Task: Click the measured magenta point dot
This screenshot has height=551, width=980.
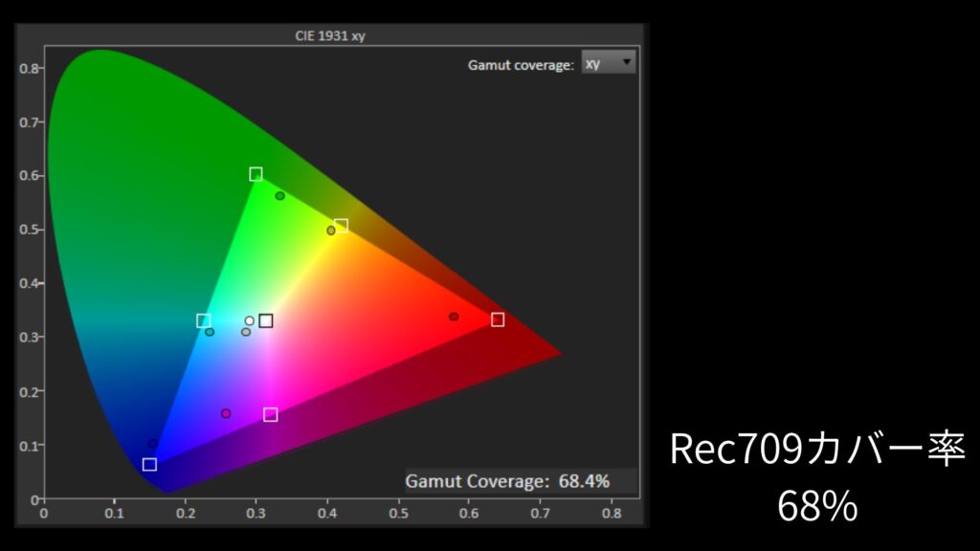Action: pos(226,413)
